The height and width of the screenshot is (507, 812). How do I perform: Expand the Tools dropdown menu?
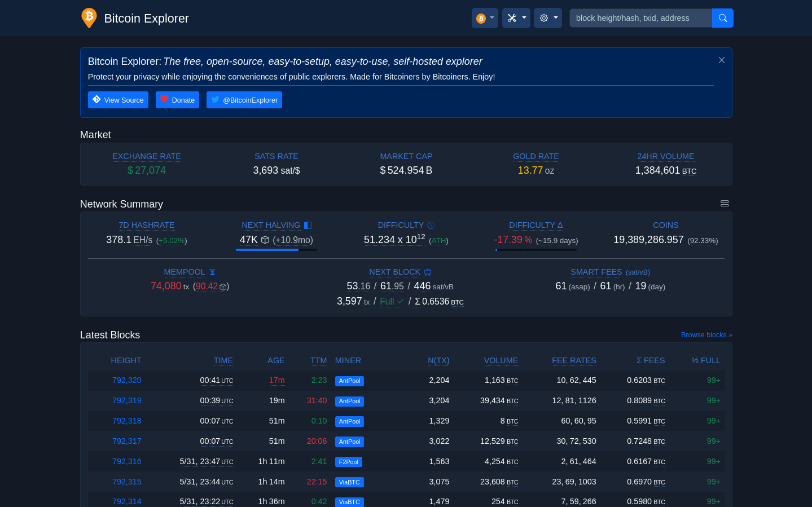pos(516,18)
